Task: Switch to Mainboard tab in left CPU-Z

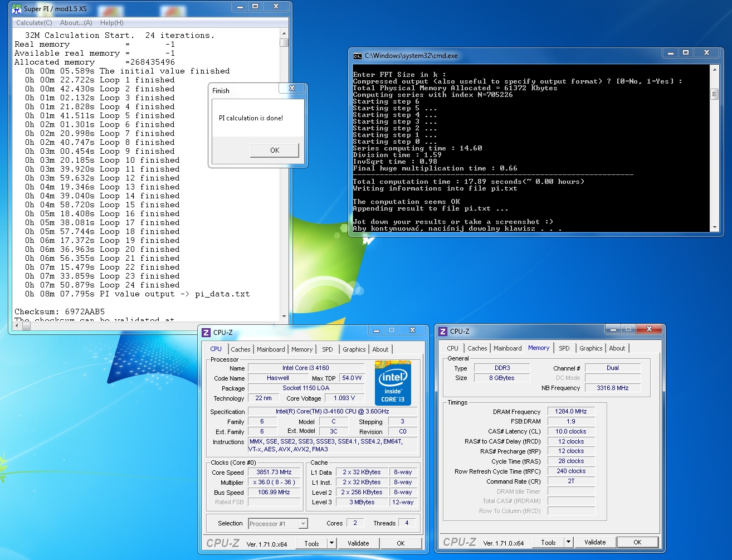Action: pos(271,349)
